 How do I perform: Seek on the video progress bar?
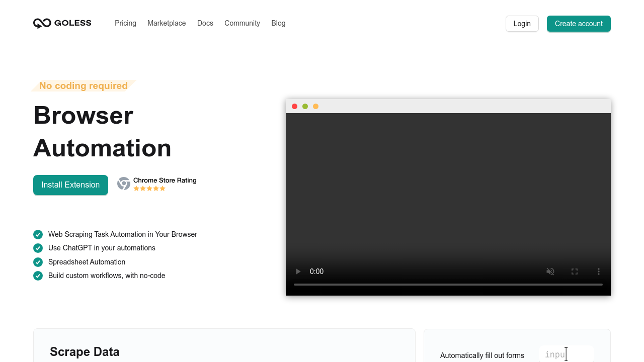pyautogui.click(x=448, y=284)
